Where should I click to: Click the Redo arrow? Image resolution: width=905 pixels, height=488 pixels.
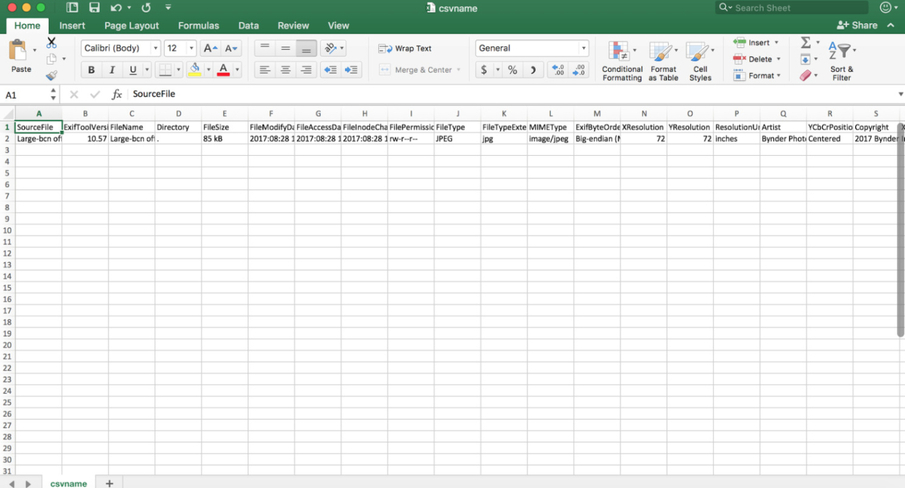point(146,7)
